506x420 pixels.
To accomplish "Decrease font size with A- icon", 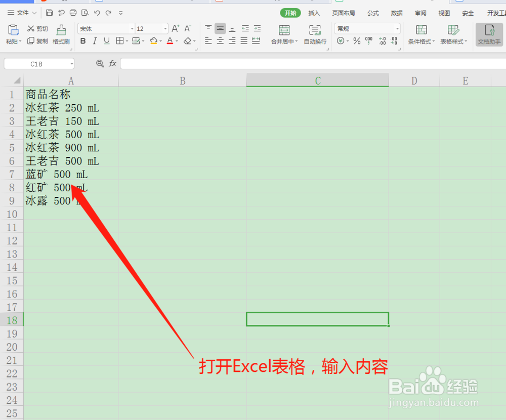I will point(188,29).
